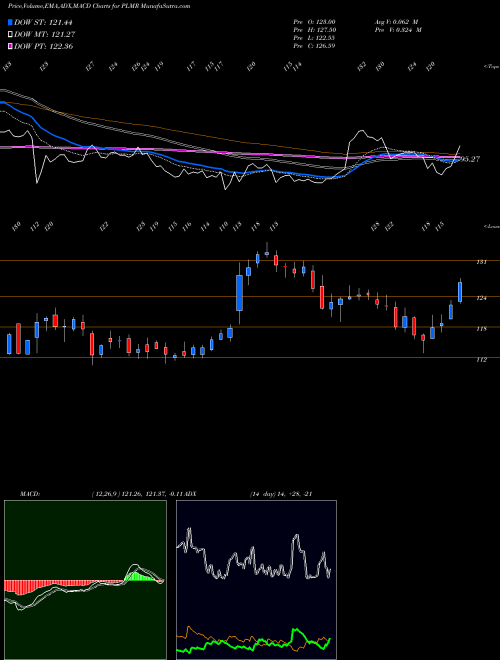Screen dimensions: 500x660
Task: Click the 124 price level label
Action: (x=481, y=298)
